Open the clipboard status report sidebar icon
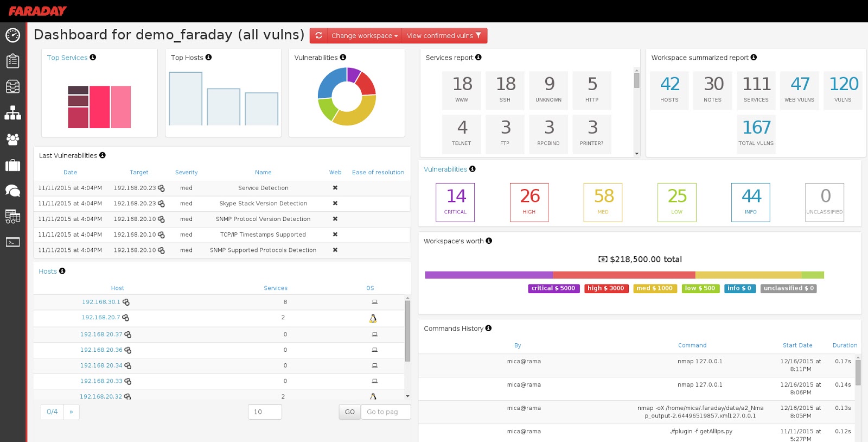Image resolution: width=868 pixels, height=442 pixels. 12,61
